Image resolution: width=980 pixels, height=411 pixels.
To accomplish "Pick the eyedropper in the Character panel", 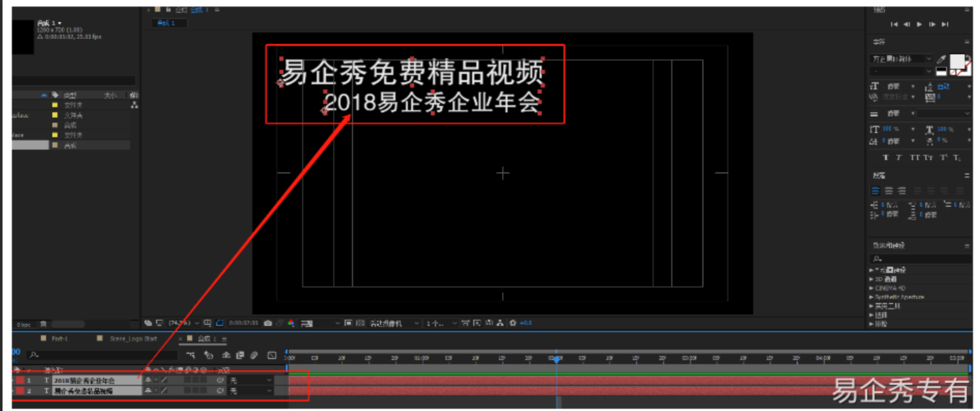I will pos(941,59).
